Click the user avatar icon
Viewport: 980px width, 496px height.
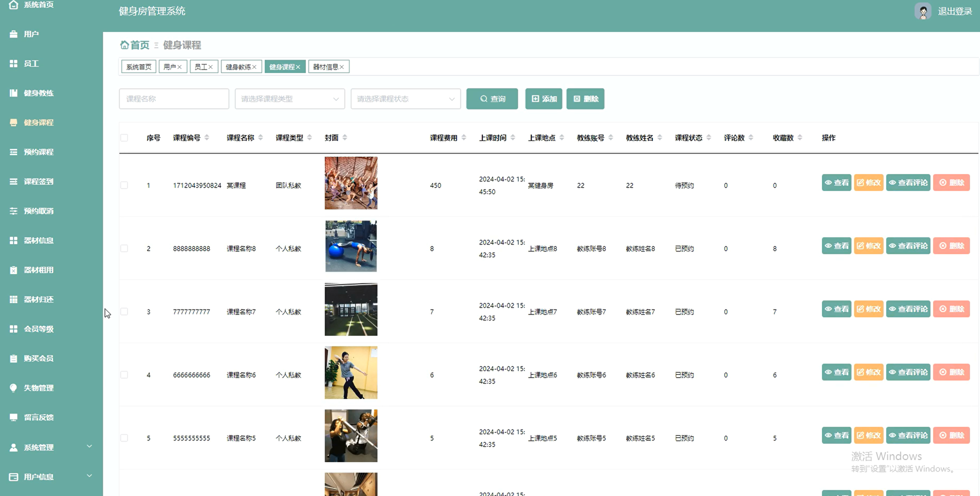923,12
